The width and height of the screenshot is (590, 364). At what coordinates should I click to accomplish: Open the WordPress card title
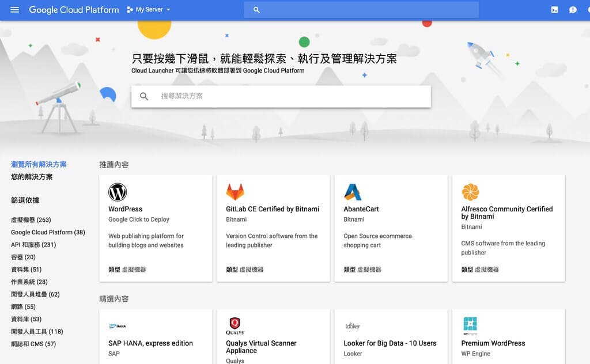pos(125,209)
